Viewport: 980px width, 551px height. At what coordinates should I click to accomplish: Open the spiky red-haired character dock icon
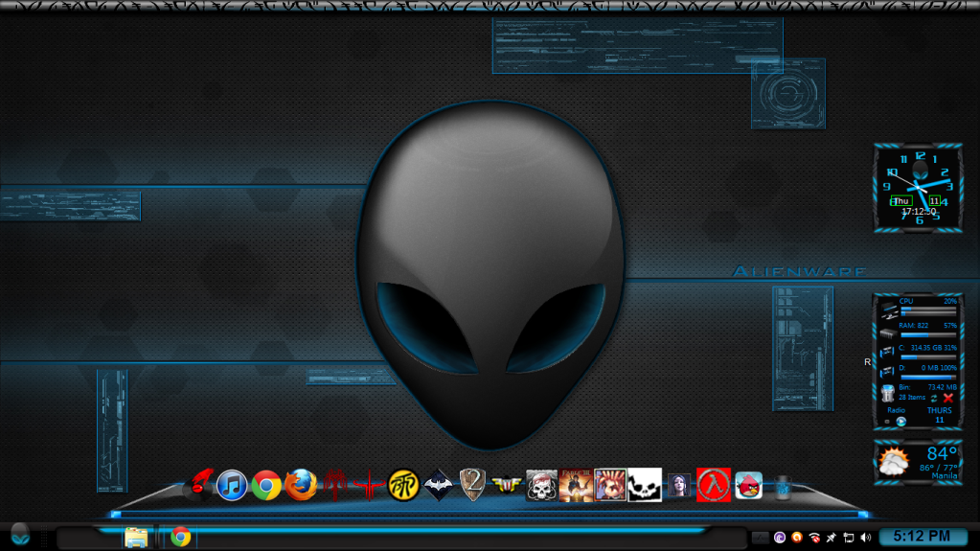pos(610,485)
